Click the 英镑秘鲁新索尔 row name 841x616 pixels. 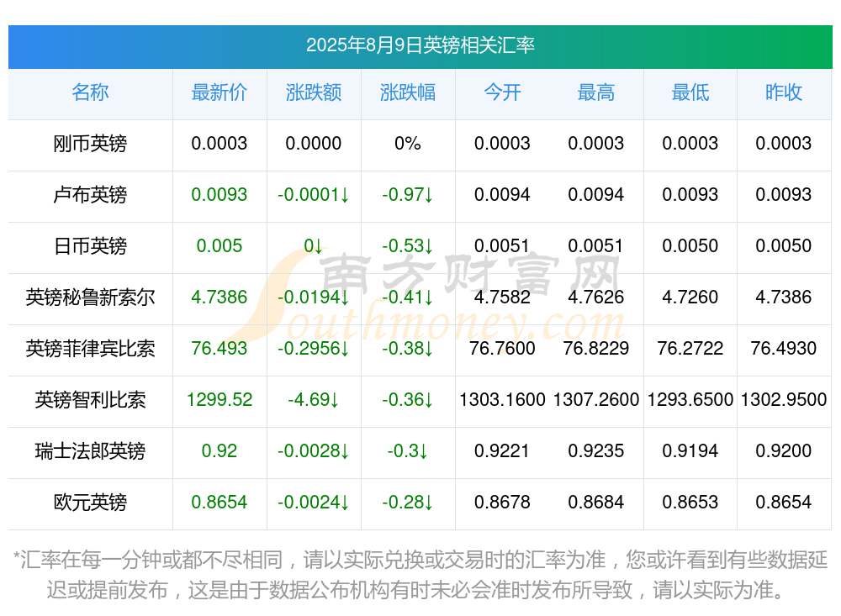(90, 297)
